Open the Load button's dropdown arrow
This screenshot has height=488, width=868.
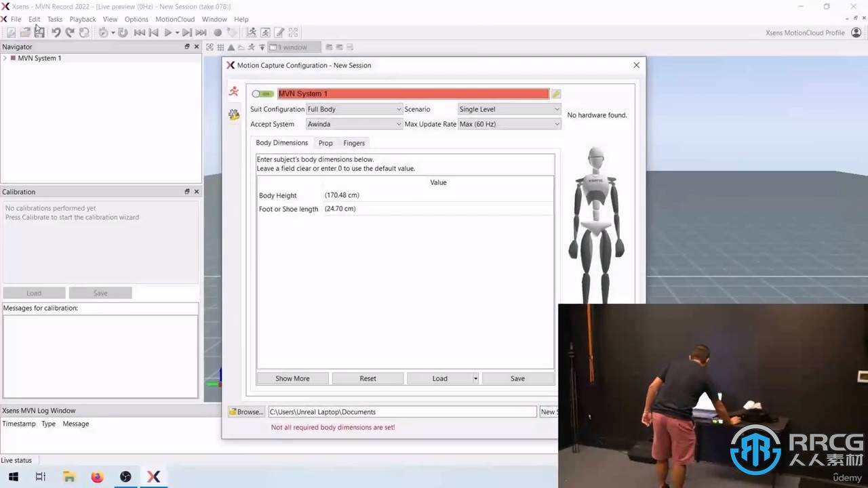point(475,378)
